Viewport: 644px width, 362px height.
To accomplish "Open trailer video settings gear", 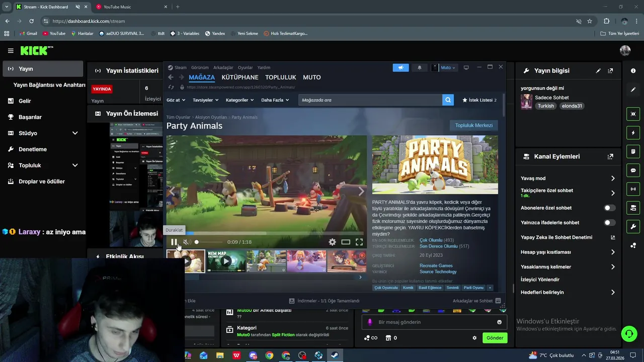I will [x=332, y=242].
